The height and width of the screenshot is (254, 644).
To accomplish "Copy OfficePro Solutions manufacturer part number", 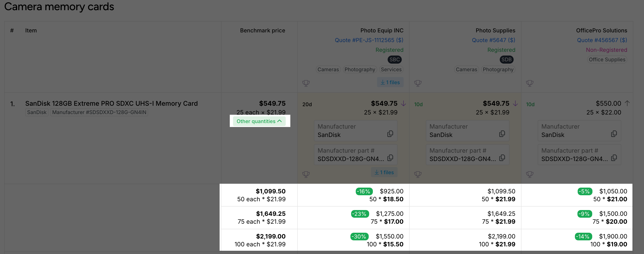I will point(614,158).
